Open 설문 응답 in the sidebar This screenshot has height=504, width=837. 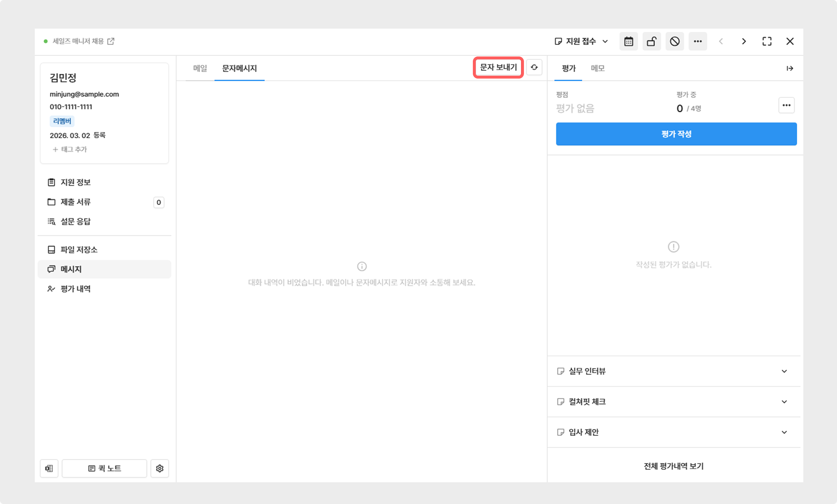(104, 222)
